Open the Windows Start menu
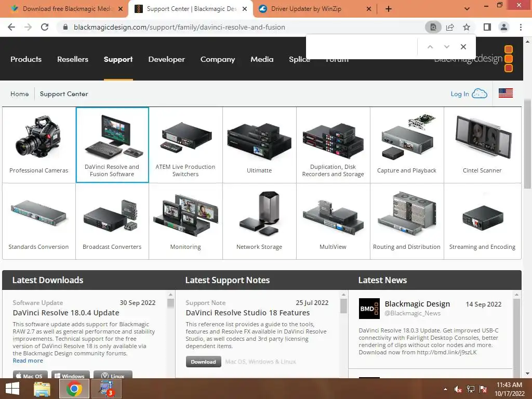This screenshot has height=399, width=532. [12, 389]
